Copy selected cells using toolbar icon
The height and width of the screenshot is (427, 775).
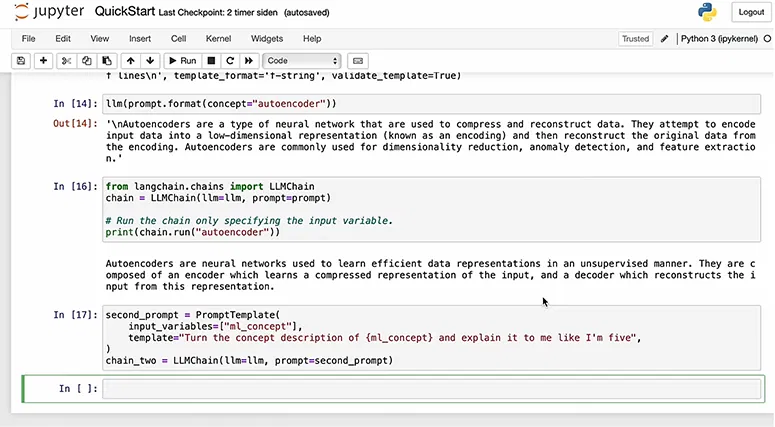click(88, 61)
